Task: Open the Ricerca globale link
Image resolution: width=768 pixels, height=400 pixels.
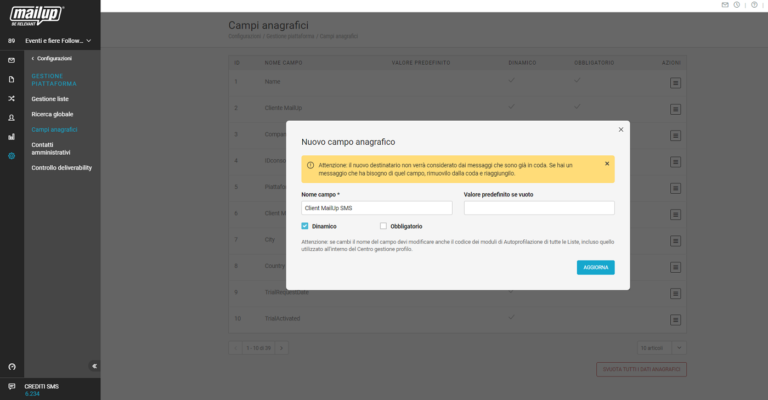Action: point(52,114)
